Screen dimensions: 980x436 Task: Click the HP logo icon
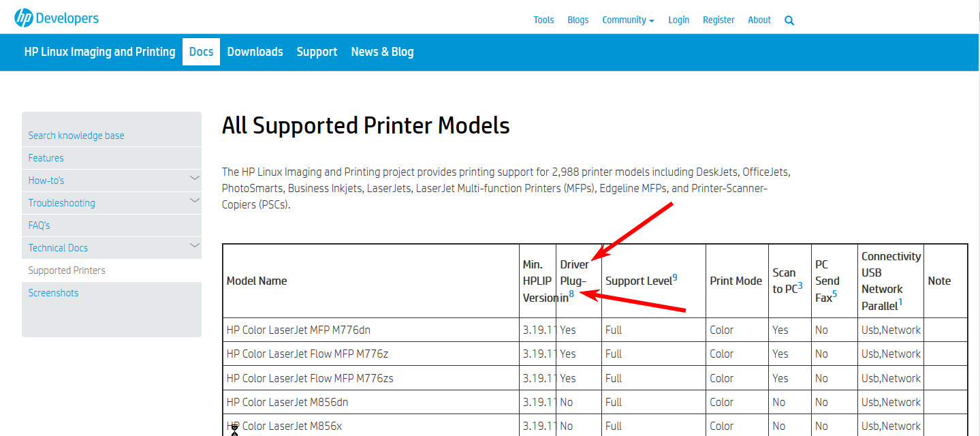coord(24,18)
